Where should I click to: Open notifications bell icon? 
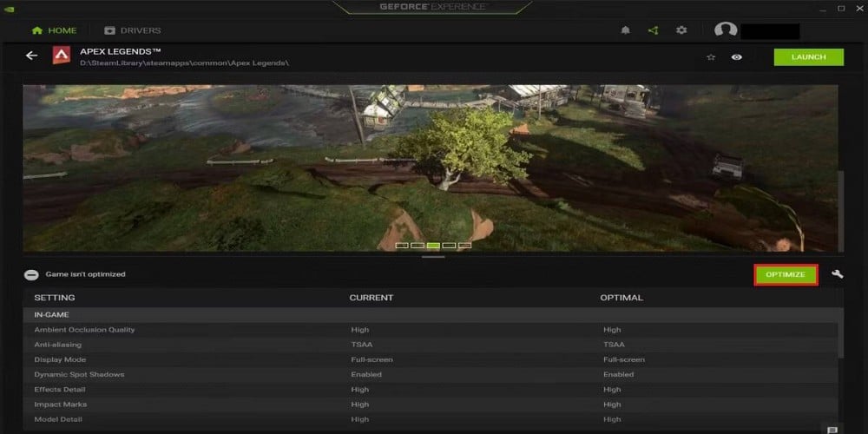(x=626, y=30)
